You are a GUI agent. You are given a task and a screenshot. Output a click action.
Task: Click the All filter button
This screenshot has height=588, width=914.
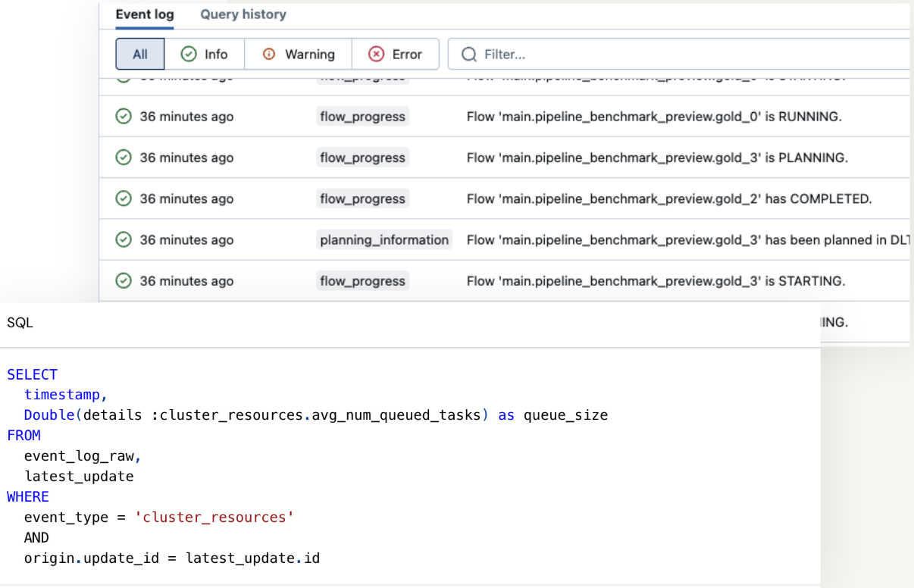139,54
